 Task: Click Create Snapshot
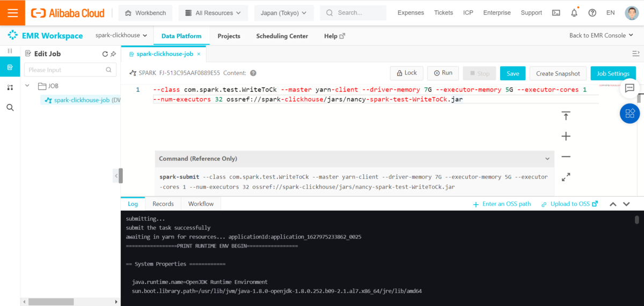tap(558, 73)
